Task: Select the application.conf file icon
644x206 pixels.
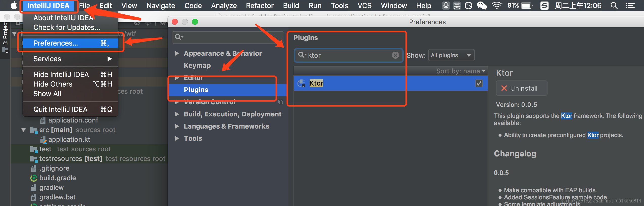Action: [43, 120]
